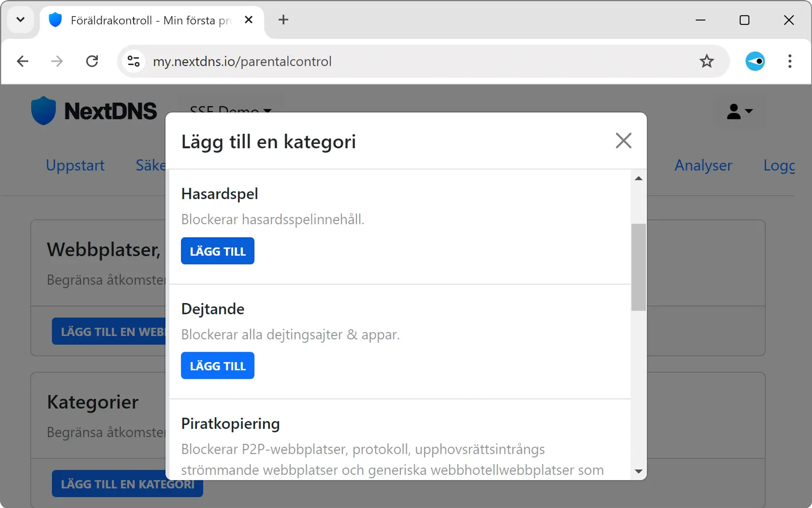This screenshot has height=508, width=812.
Task: Switch to the Analyser tab
Action: point(703,165)
